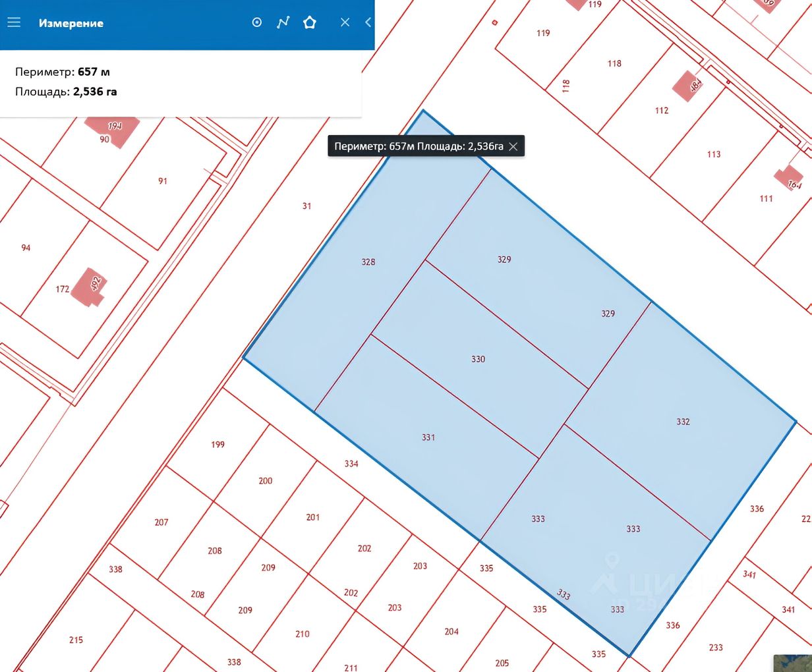Select the line distance measurement tool

tap(283, 22)
